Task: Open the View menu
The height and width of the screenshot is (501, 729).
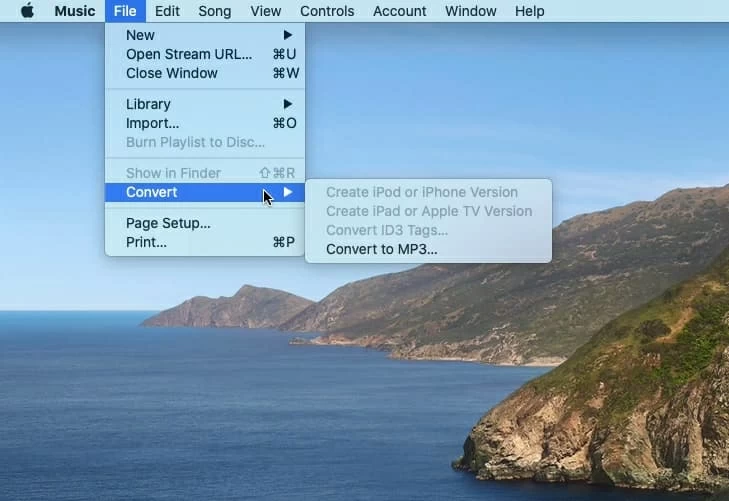Action: click(265, 11)
